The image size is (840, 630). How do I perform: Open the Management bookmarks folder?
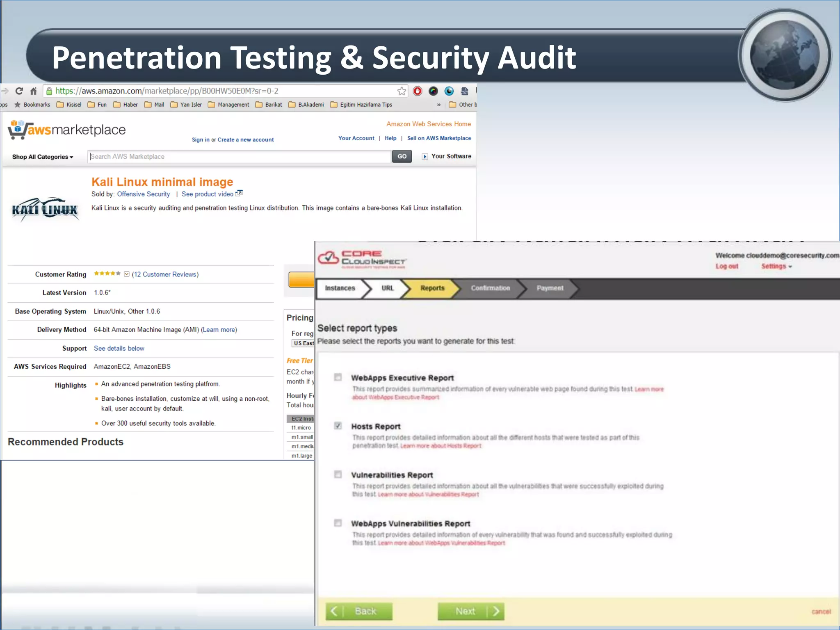[x=228, y=105]
